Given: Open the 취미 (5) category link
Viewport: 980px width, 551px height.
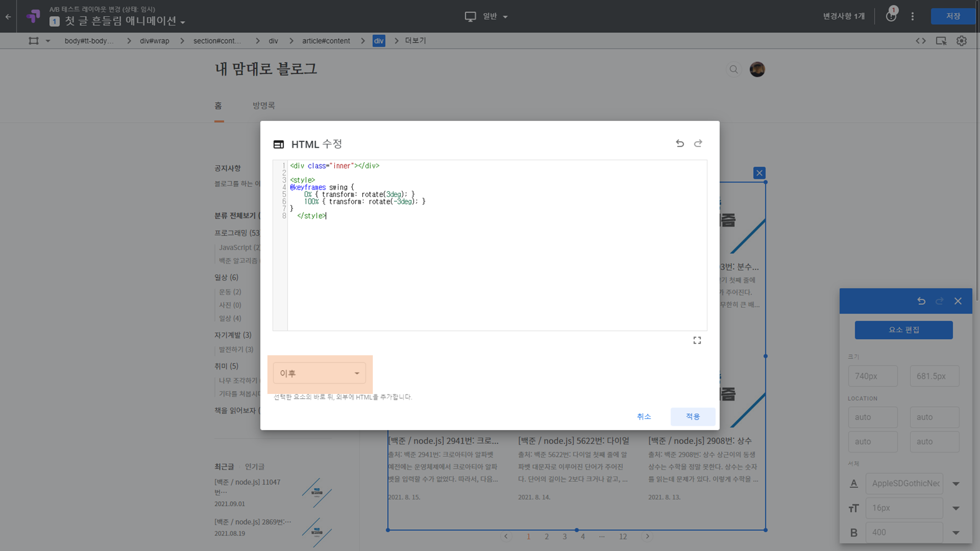Looking at the screenshot, I should pyautogui.click(x=226, y=366).
